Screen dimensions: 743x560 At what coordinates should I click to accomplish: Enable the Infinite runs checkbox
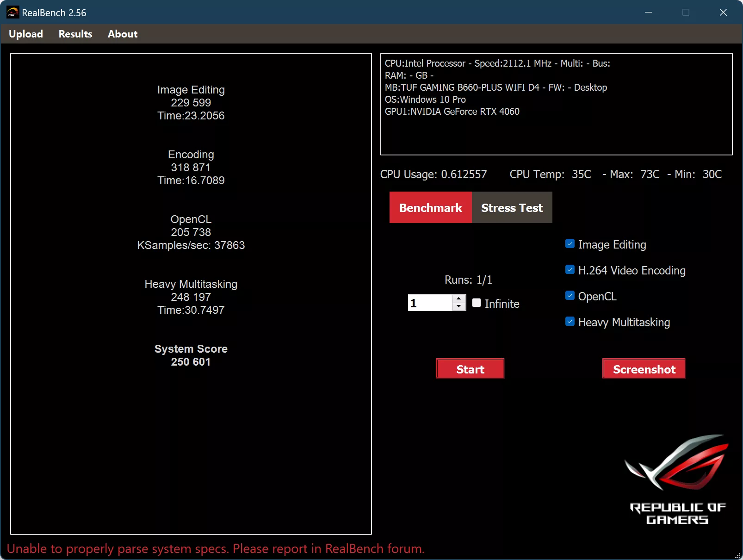(x=477, y=303)
